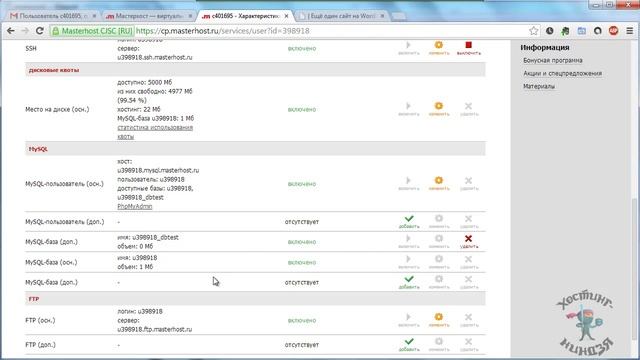Click red X to delete u398918_dbtest database
The width and height of the screenshot is (640, 360).
[468, 238]
